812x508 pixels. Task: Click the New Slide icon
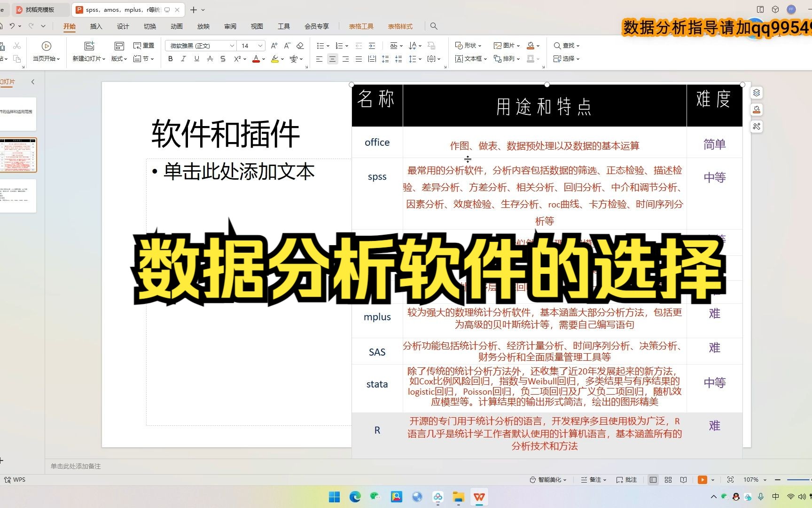[x=89, y=46]
